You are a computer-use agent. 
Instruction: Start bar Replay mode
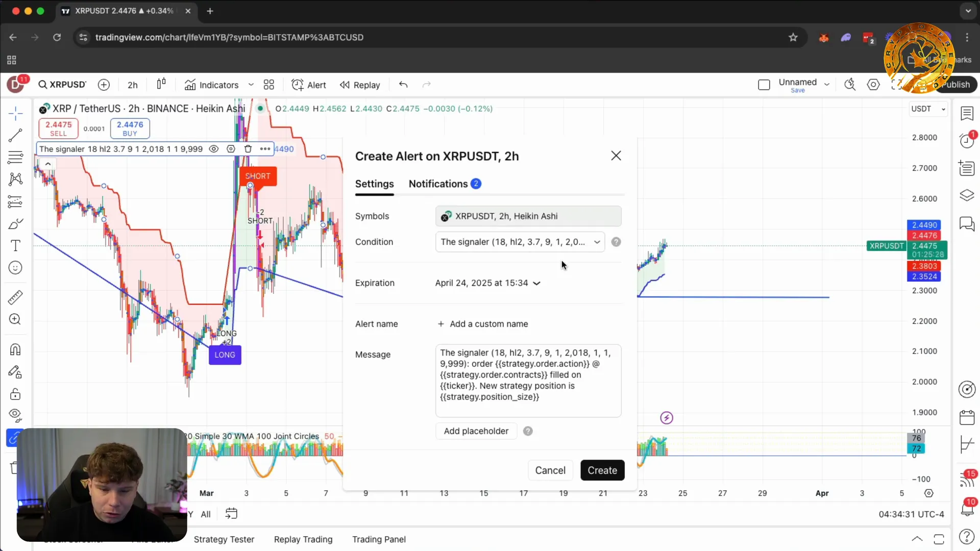coord(360,85)
